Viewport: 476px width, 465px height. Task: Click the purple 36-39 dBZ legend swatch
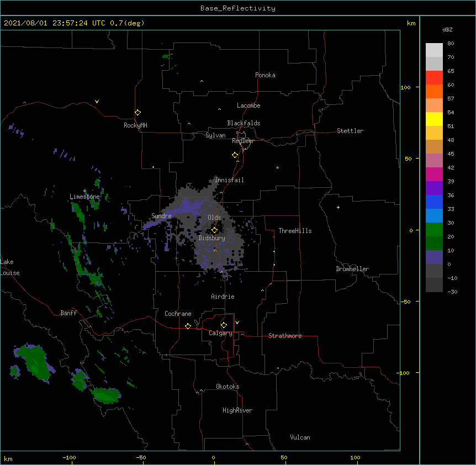[x=434, y=188]
